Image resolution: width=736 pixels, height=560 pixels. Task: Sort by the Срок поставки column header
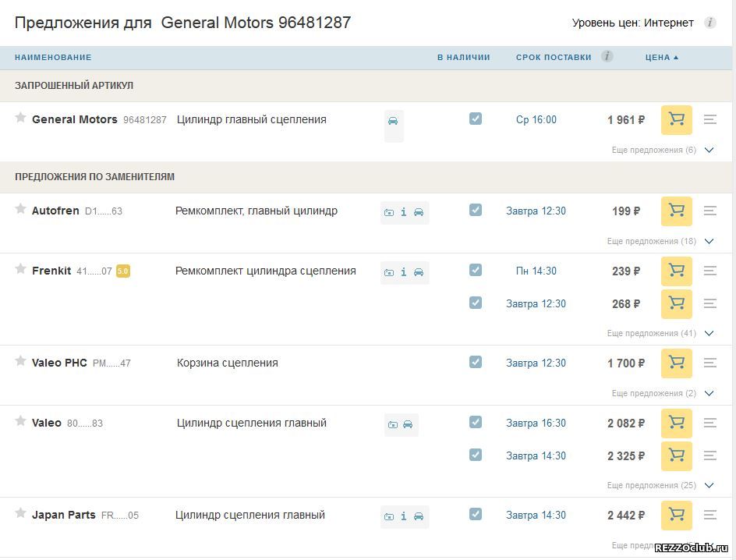(554, 57)
